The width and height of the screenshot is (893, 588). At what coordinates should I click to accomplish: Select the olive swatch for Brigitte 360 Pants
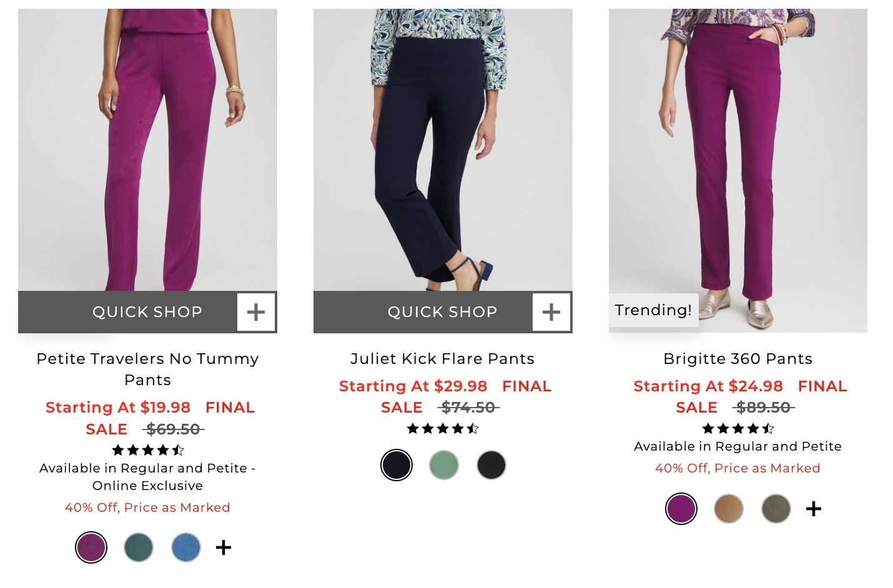click(775, 509)
